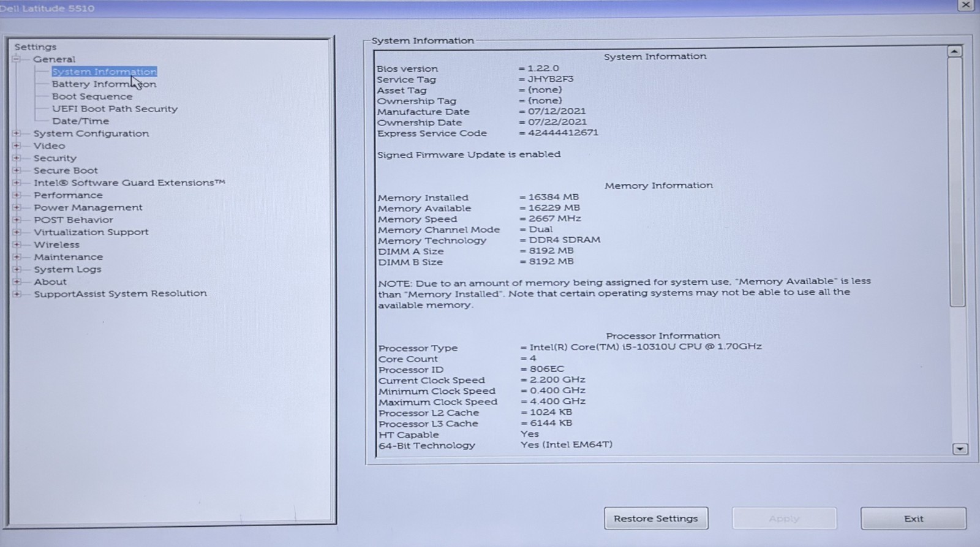Select the Virtualization Support label
The image size is (980, 547).
click(91, 232)
